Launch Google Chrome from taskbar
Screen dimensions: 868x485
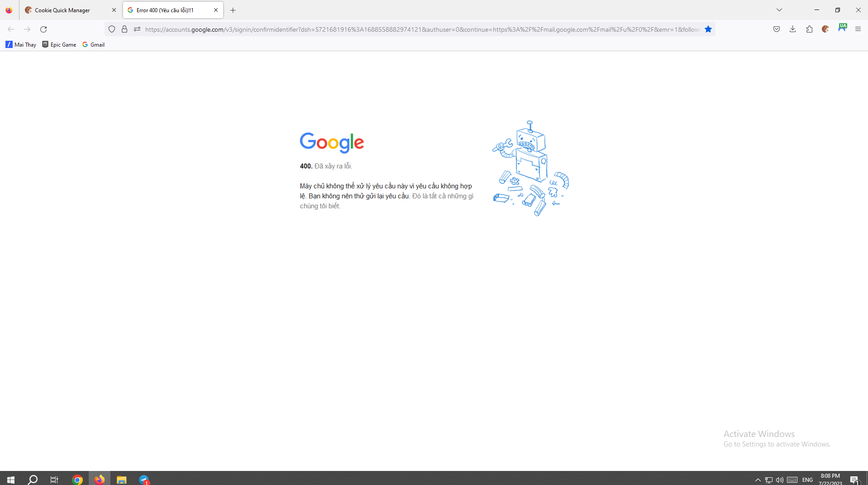pos(77,480)
